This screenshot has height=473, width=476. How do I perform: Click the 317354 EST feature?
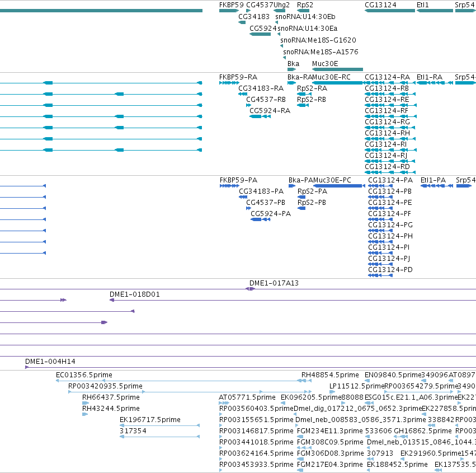pos(159,437)
